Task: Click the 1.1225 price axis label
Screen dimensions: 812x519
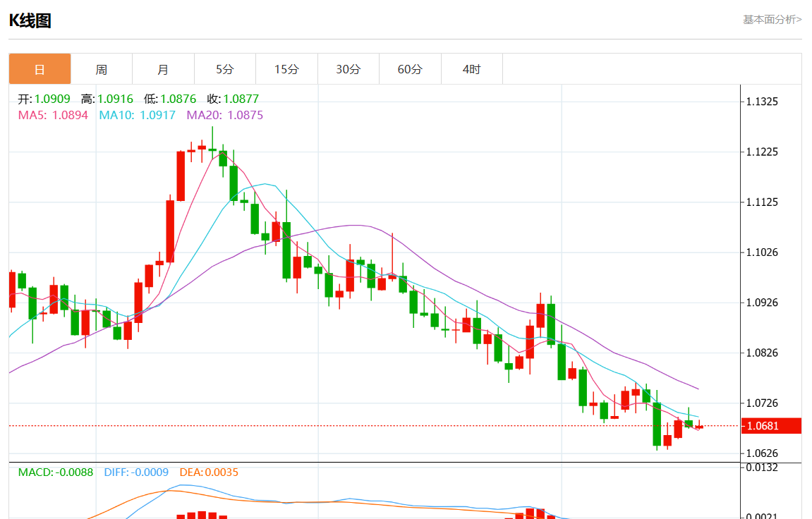Action: click(762, 152)
